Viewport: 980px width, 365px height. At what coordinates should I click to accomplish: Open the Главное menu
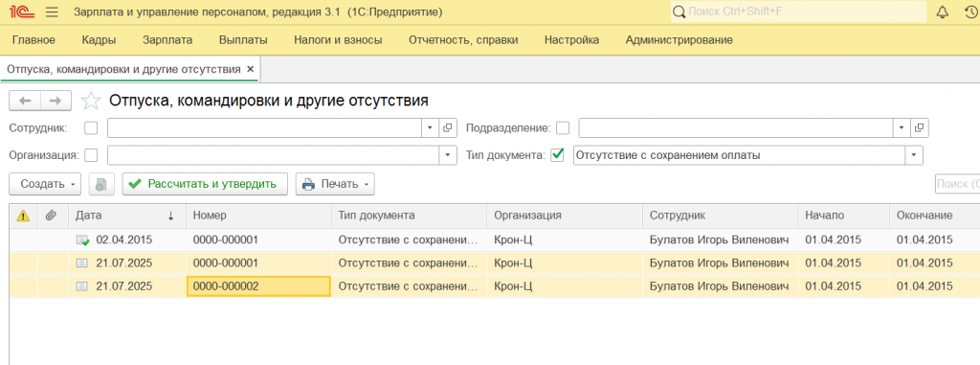pos(33,40)
